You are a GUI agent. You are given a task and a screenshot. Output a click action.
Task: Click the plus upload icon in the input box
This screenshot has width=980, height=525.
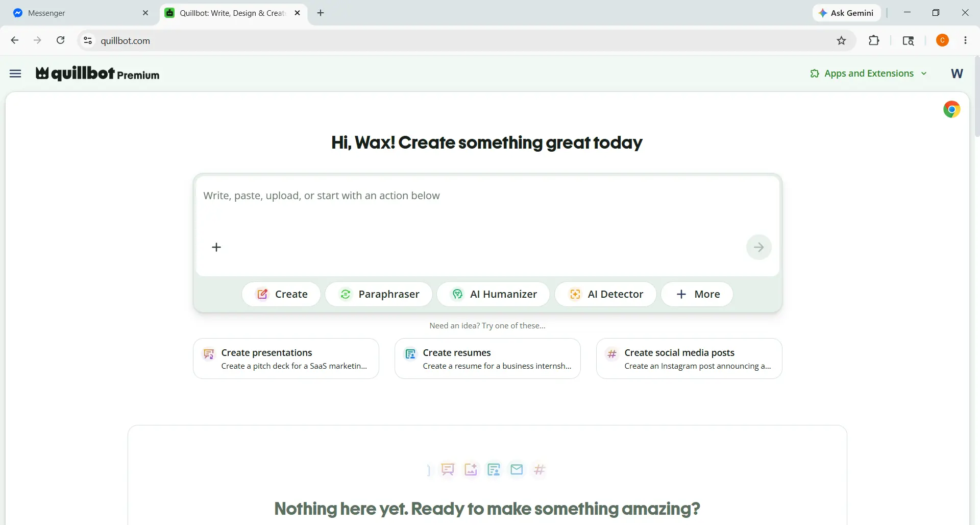(x=216, y=247)
